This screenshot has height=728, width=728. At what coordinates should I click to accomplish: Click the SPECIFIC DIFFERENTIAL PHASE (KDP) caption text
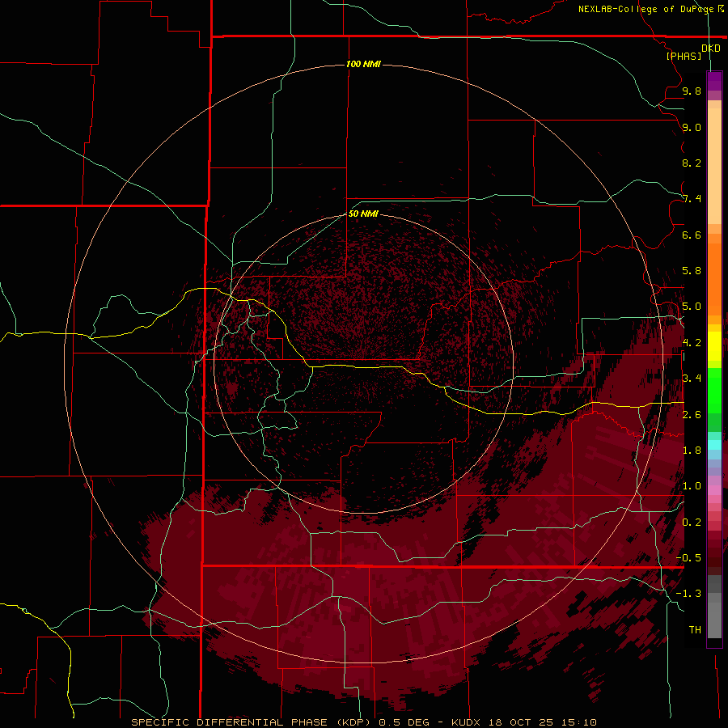pos(251,722)
